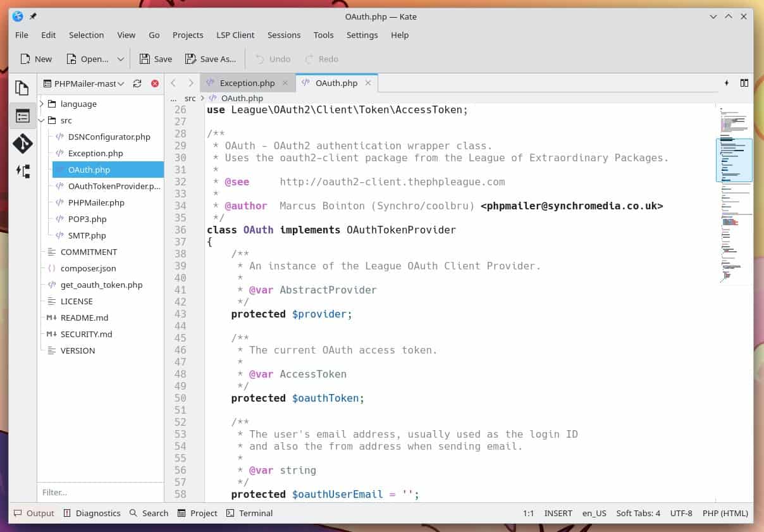
Task: Click the split view icon at tab bar right
Action: [744, 83]
